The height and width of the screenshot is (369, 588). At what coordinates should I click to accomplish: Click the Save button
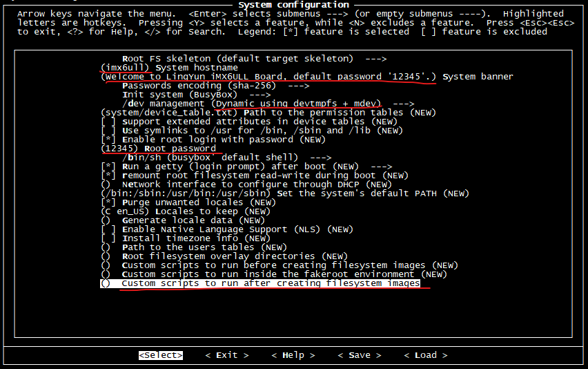click(x=360, y=355)
